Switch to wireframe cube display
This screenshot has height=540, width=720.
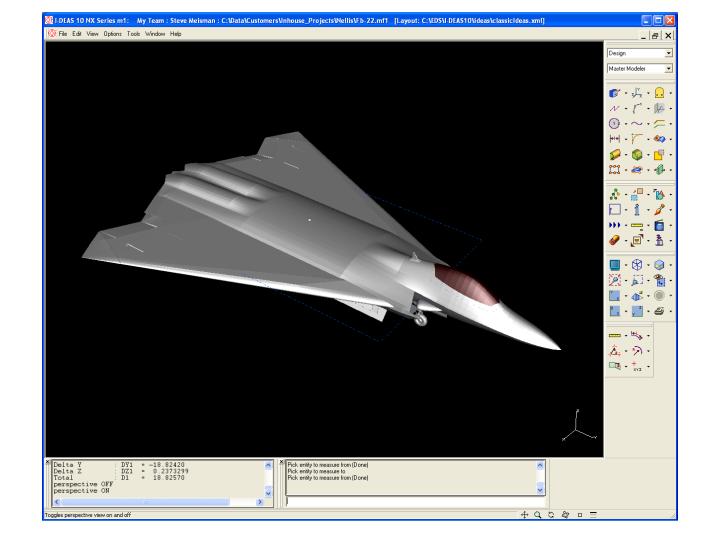[636, 265]
